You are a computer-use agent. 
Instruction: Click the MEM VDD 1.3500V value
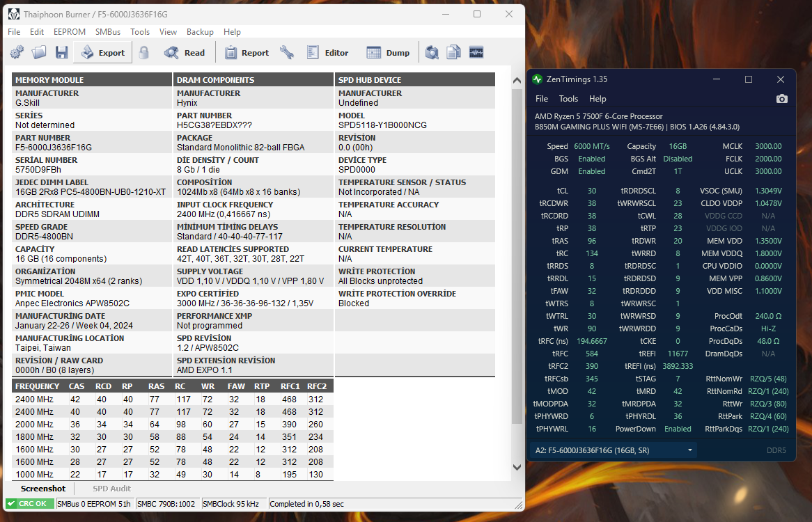[768, 241]
